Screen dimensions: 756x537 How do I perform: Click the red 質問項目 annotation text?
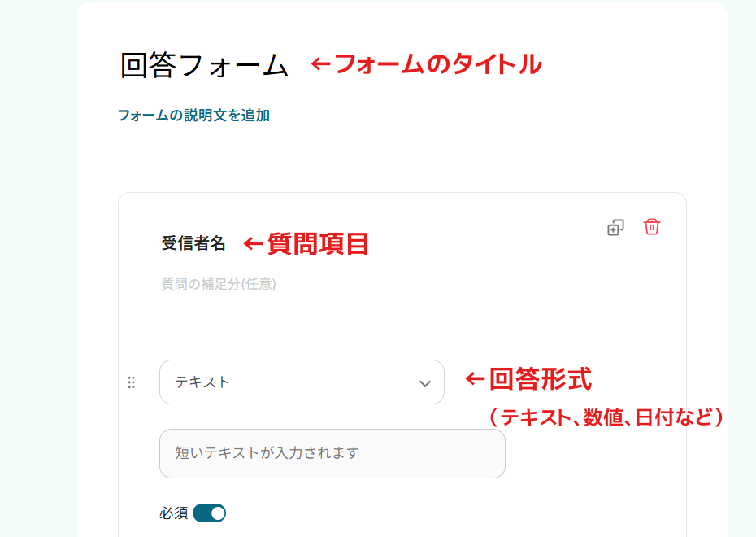(319, 243)
